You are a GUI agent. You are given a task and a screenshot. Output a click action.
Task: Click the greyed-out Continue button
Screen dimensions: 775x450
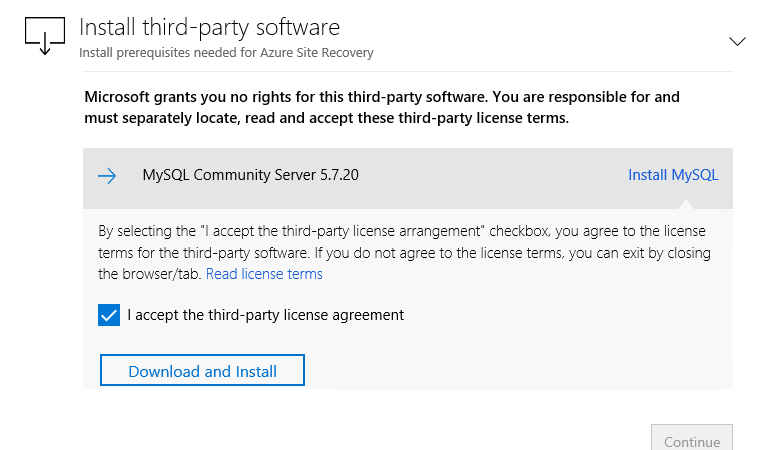[x=691, y=437]
